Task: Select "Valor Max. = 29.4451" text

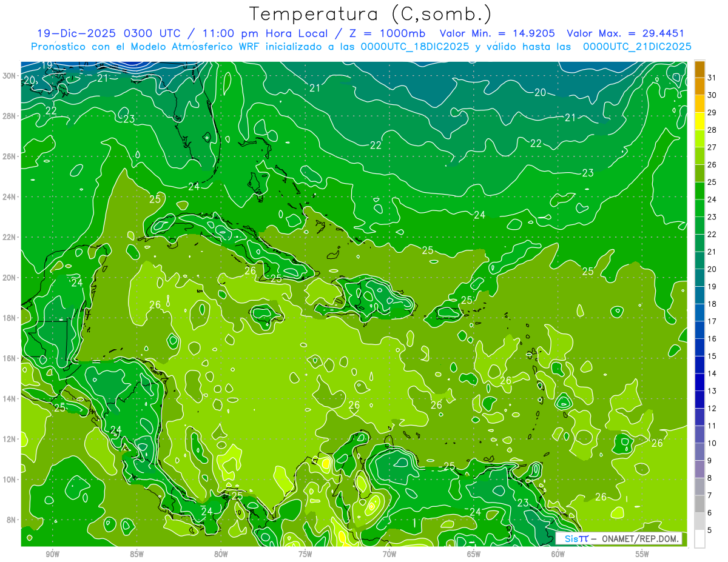Action: pyautogui.click(x=625, y=33)
